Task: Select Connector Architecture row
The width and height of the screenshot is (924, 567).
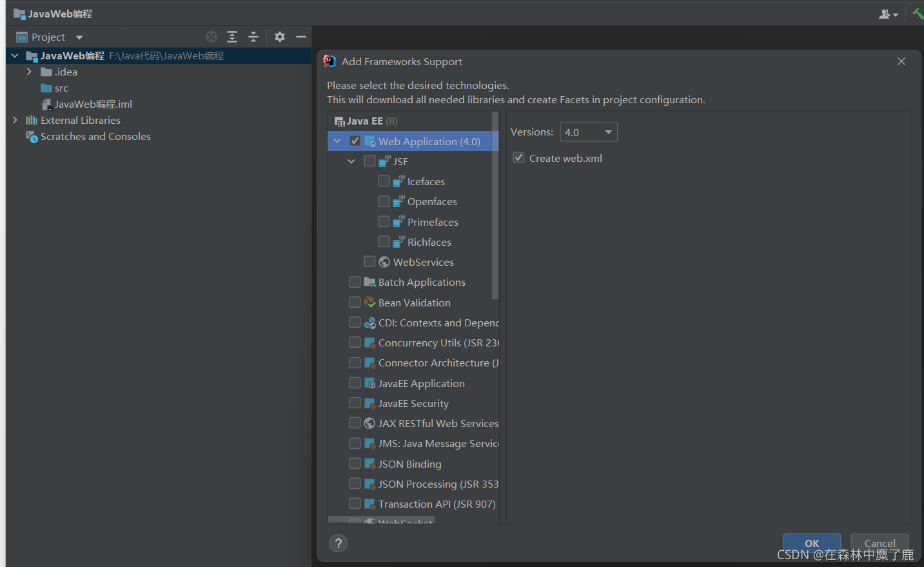Action: 413,363
